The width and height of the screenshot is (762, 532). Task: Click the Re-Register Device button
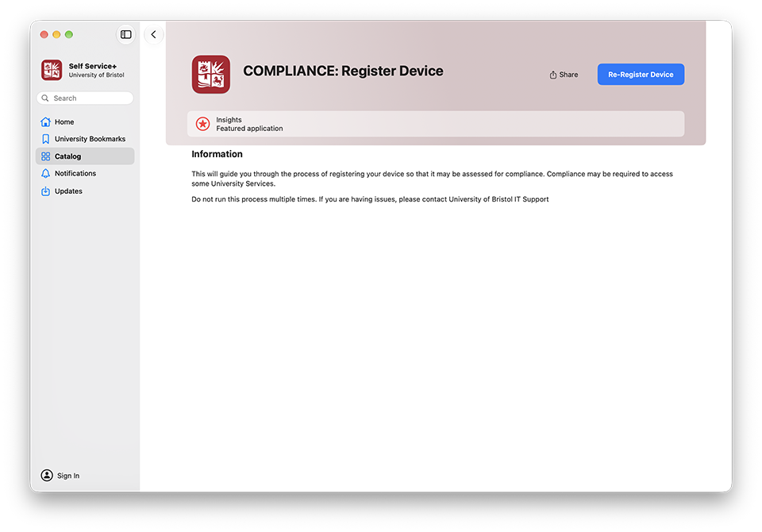641,75
